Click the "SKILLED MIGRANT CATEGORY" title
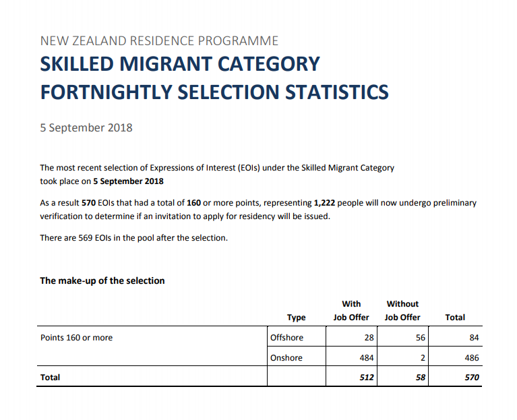The height and width of the screenshot is (420, 517). pos(180,64)
